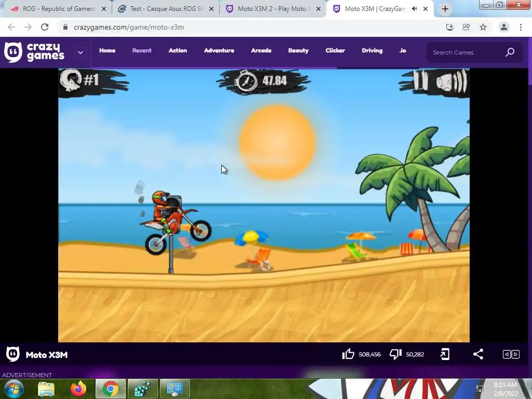The height and width of the screenshot is (399, 532).
Task: Open the .io games category
Action: (x=403, y=50)
